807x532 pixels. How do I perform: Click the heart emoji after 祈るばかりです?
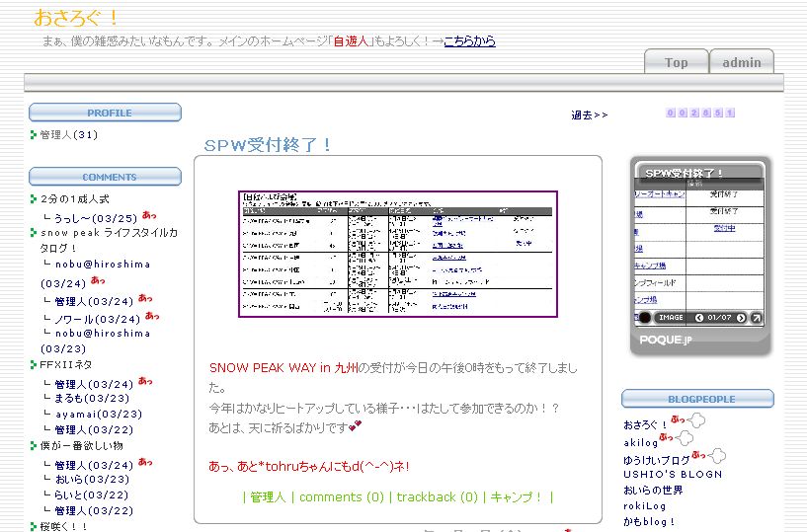tap(356, 425)
